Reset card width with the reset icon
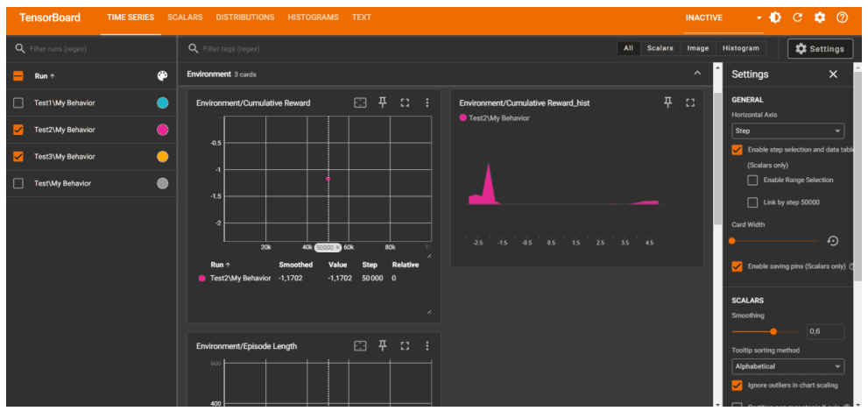The height and width of the screenshot is (411, 868). (x=833, y=241)
